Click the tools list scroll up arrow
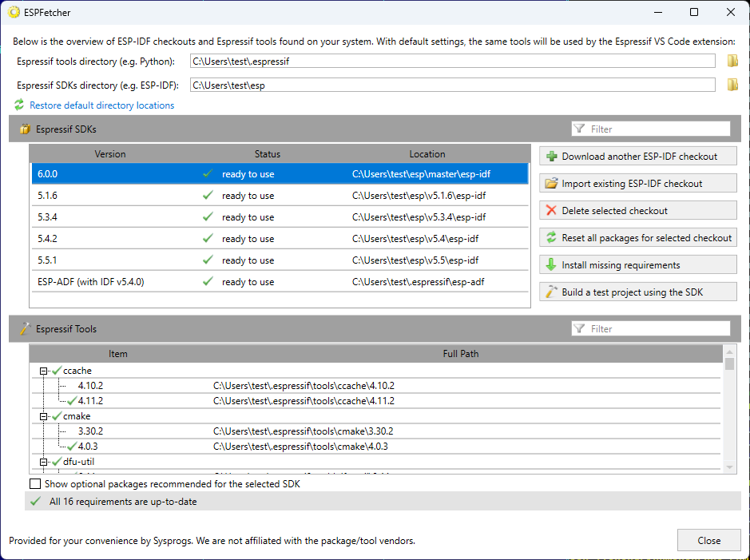Image resolution: width=750 pixels, height=560 pixels. click(729, 352)
